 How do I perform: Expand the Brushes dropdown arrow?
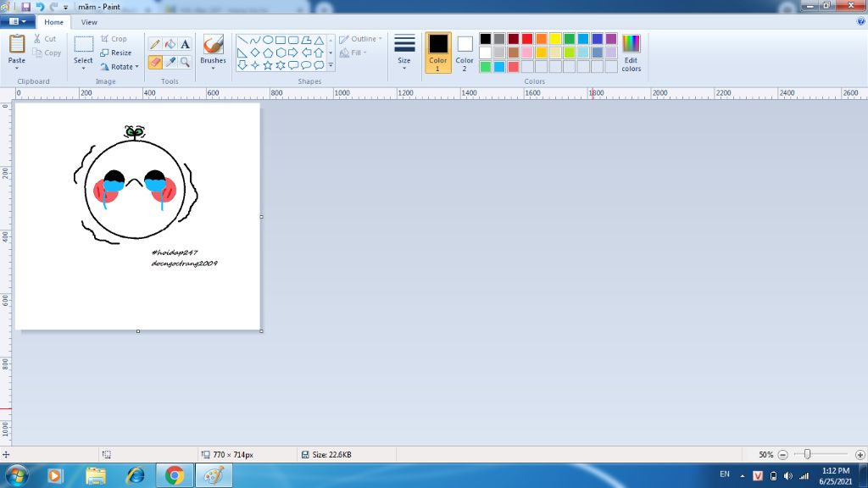coord(213,68)
